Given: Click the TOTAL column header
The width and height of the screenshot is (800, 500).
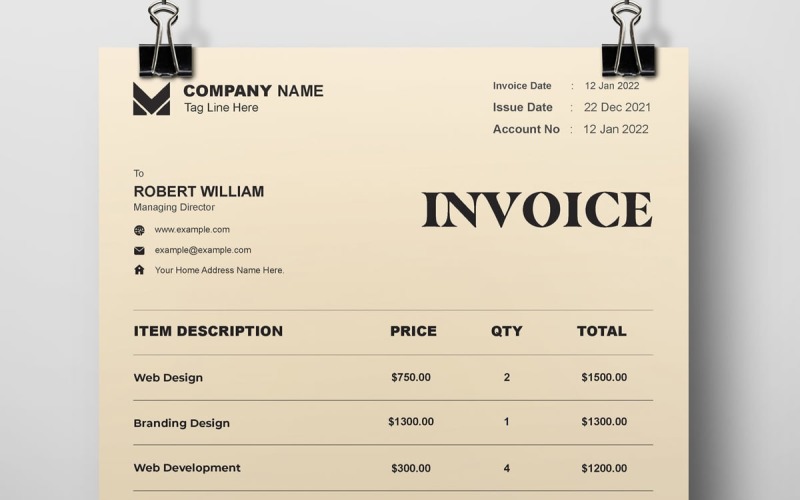Looking at the screenshot, I should [x=602, y=331].
